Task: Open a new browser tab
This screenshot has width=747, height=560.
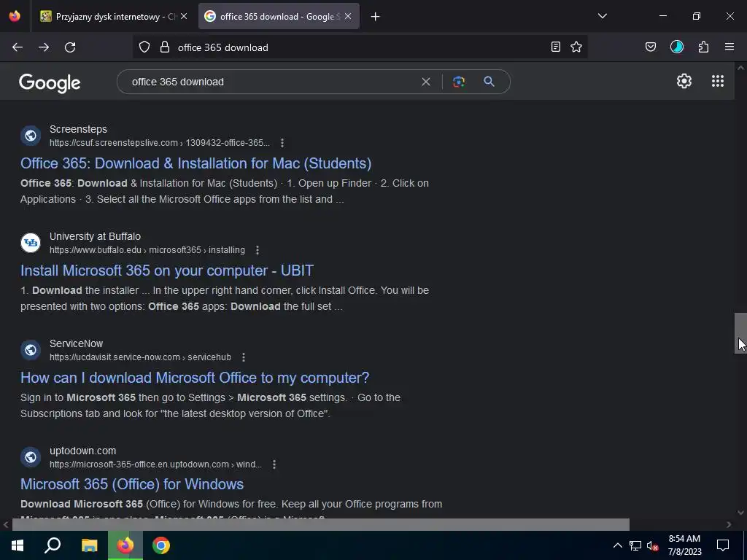Action: (x=376, y=17)
